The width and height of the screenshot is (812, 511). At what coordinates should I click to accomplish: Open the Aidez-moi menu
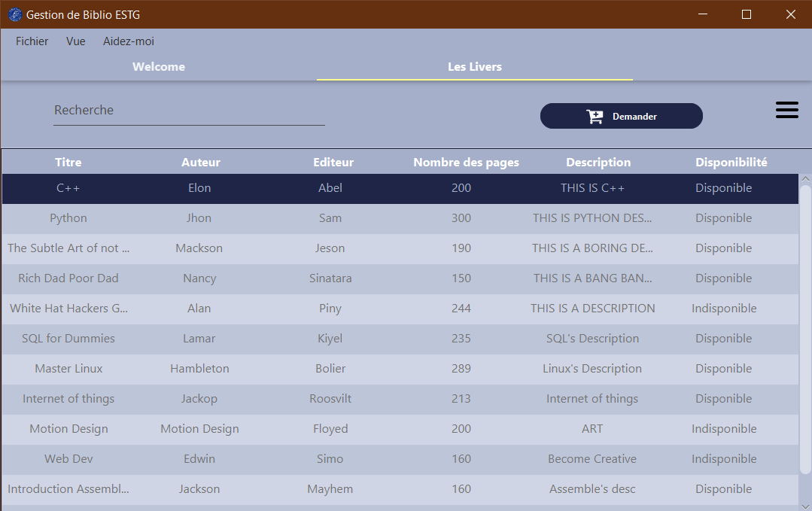(x=129, y=41)
